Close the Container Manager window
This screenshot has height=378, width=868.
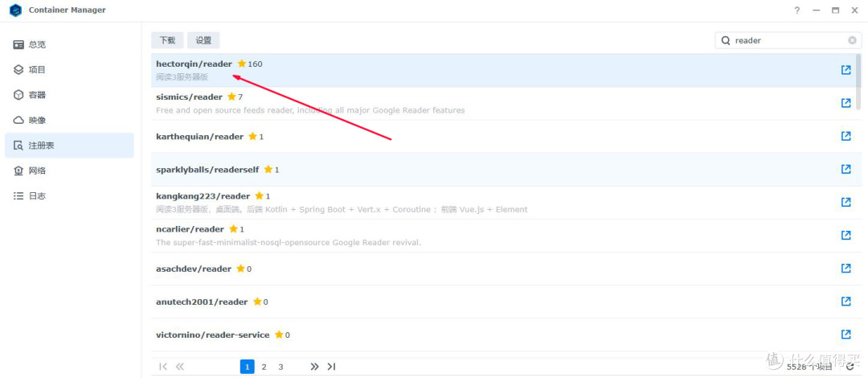(x=854, y=10)
